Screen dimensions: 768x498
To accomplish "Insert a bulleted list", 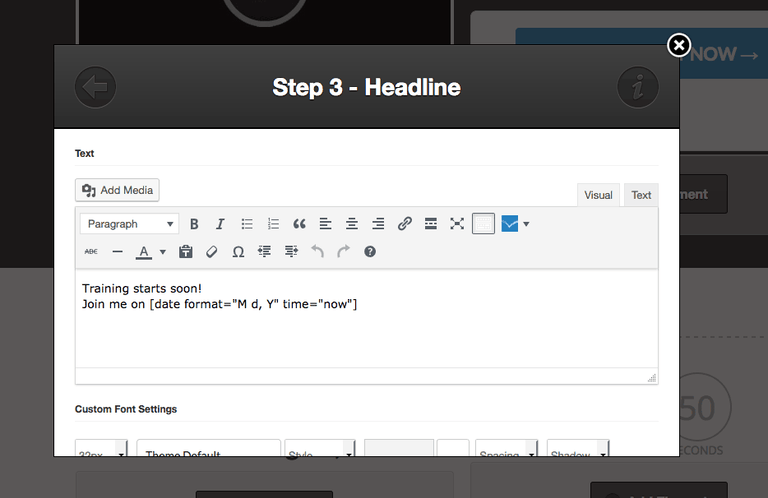I will (x=247, y=224).
